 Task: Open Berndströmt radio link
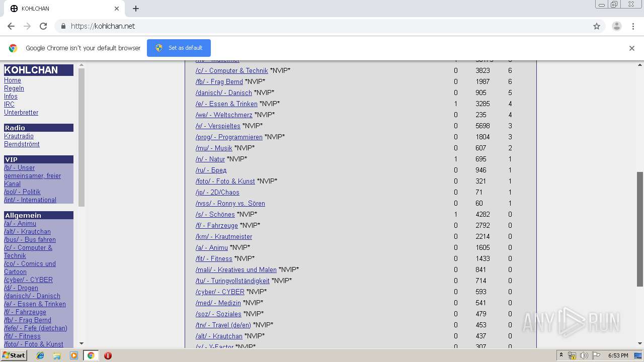(x=22, y=144)
